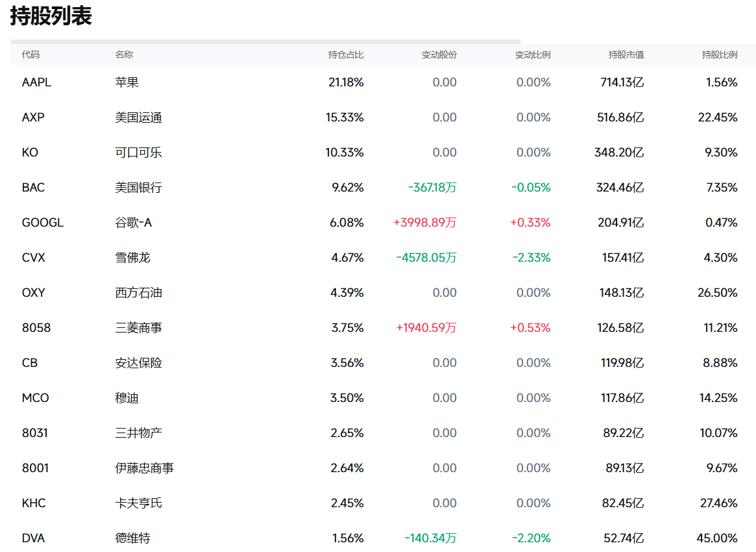Click the +0.53% change ratio cell
The width and height of the screenshot is (756, 552).
click(530, 328)
